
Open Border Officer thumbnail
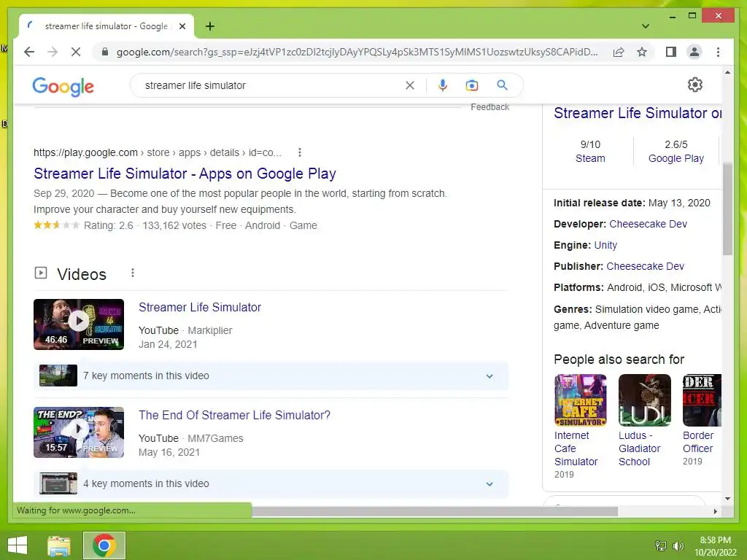click(703, 400)
